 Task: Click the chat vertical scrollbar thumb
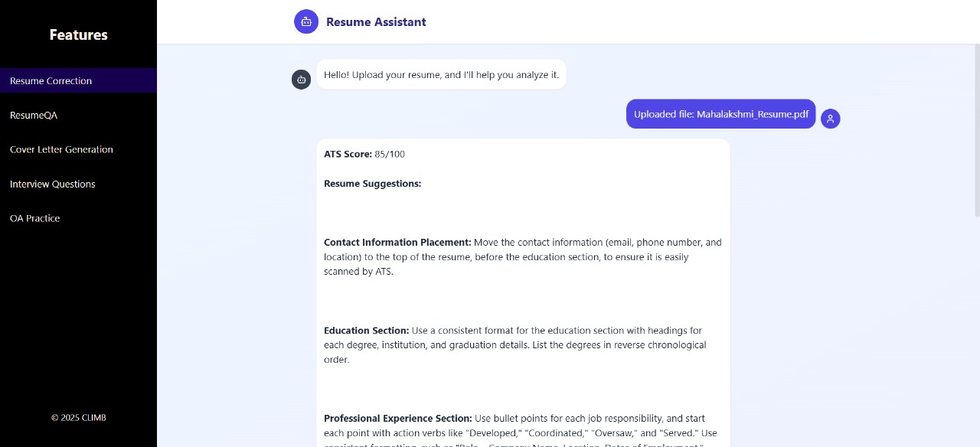coord(976,130)
